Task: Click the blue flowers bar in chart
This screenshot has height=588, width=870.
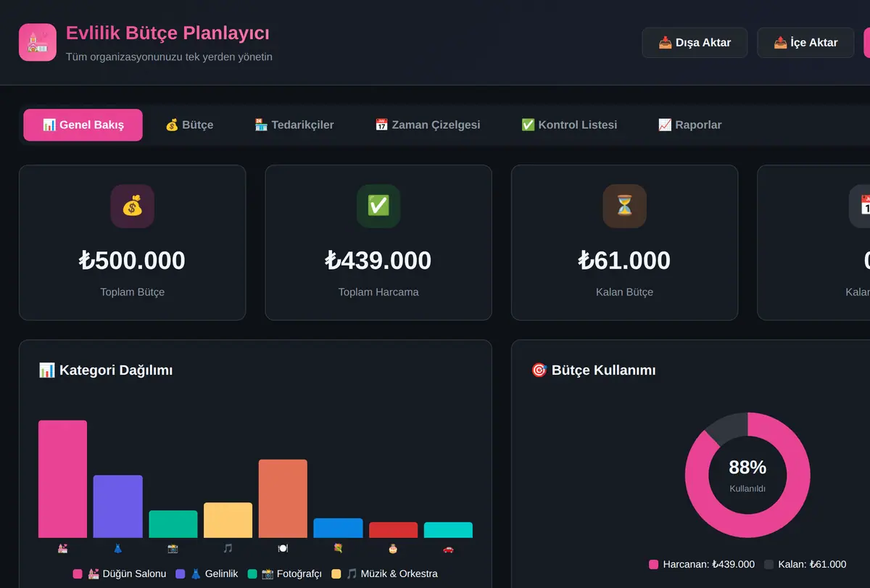Action: coord(338,529)
